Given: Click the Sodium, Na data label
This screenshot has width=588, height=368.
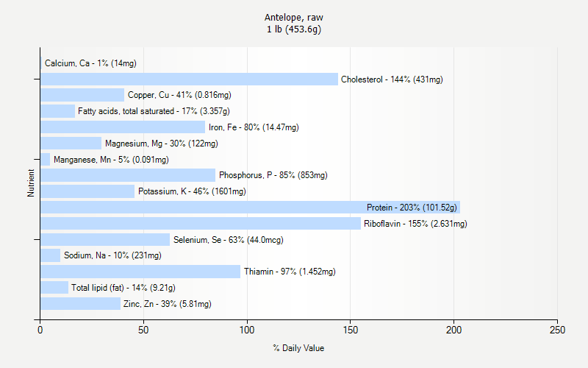Looking at the screenshot, I should pyautogui.click(x=112, y=256).
